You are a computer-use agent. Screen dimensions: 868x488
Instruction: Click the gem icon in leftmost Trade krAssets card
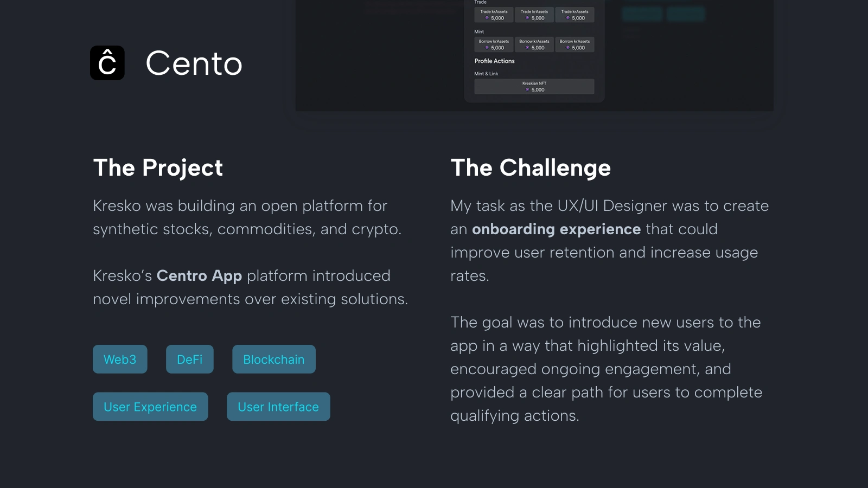[x=487, y=18]
